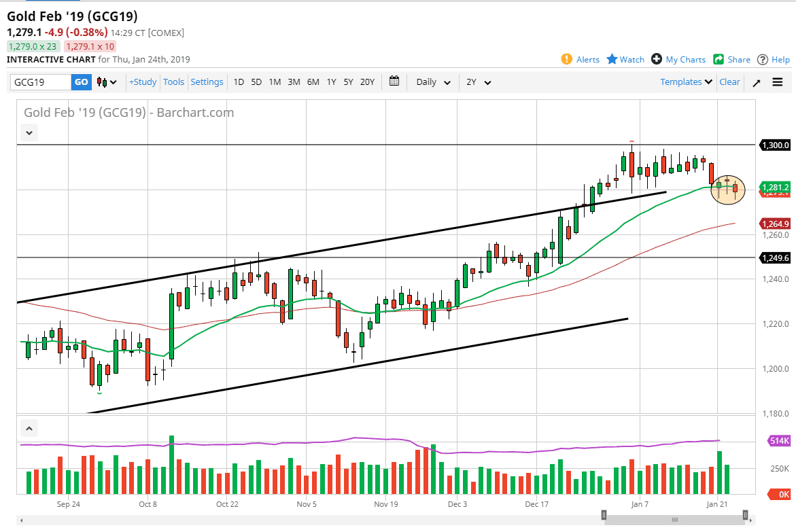
Task: Open the +Study menu
Action: tap(143, 82)
